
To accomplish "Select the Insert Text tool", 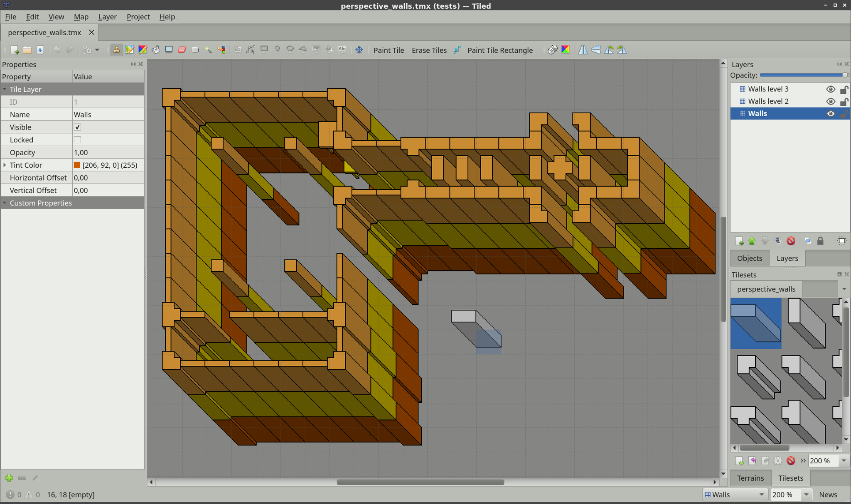I will tap(342, 50).
